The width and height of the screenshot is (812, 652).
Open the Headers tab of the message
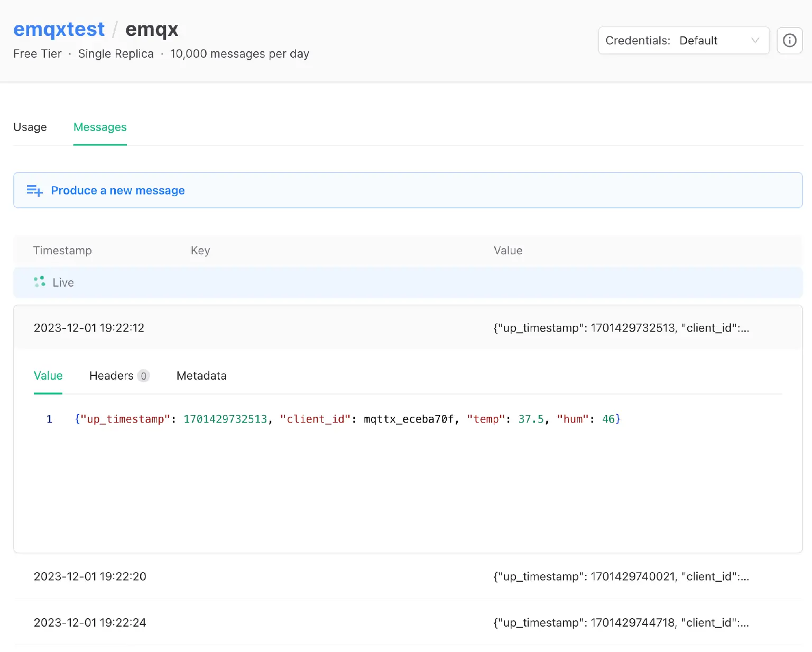coord(111,375)
